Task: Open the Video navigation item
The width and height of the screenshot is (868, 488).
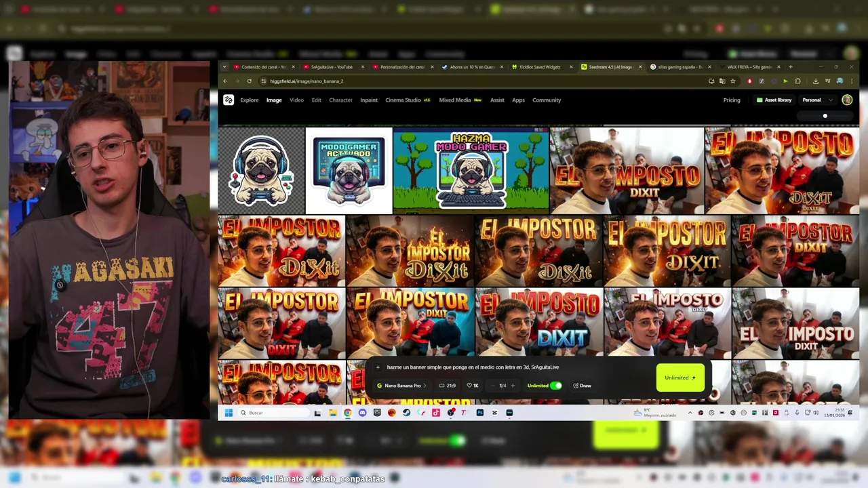Action: [296, 100]
